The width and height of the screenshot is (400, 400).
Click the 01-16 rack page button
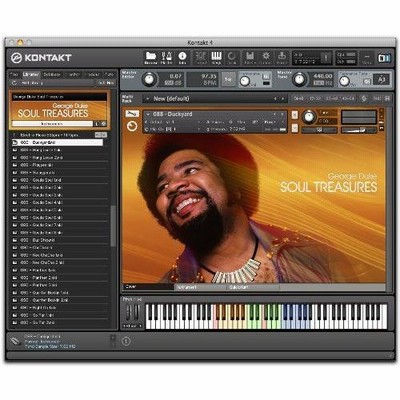(x=298, y=99)
